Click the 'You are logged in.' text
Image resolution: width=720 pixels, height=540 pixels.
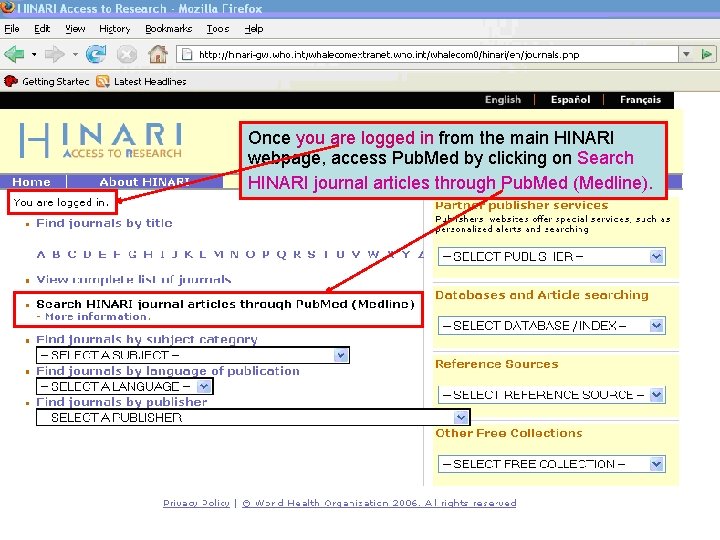point(61,202)
